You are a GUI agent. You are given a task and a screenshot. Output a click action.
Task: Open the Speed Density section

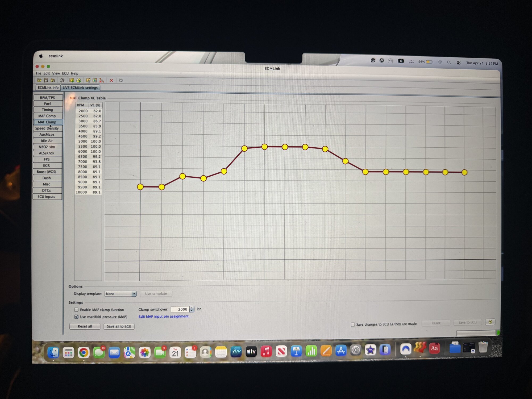(47, 128)
